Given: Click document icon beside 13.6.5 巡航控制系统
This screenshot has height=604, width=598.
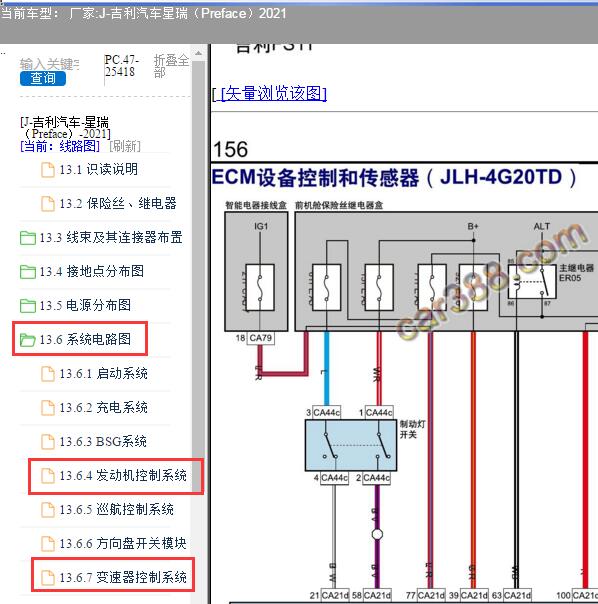Looking at the screenshot, I should click(48, 510).
